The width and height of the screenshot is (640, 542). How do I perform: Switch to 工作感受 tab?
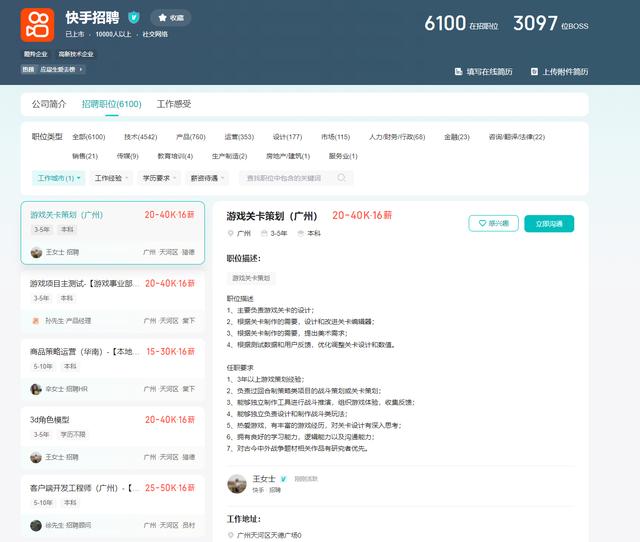tap(174, 104)
